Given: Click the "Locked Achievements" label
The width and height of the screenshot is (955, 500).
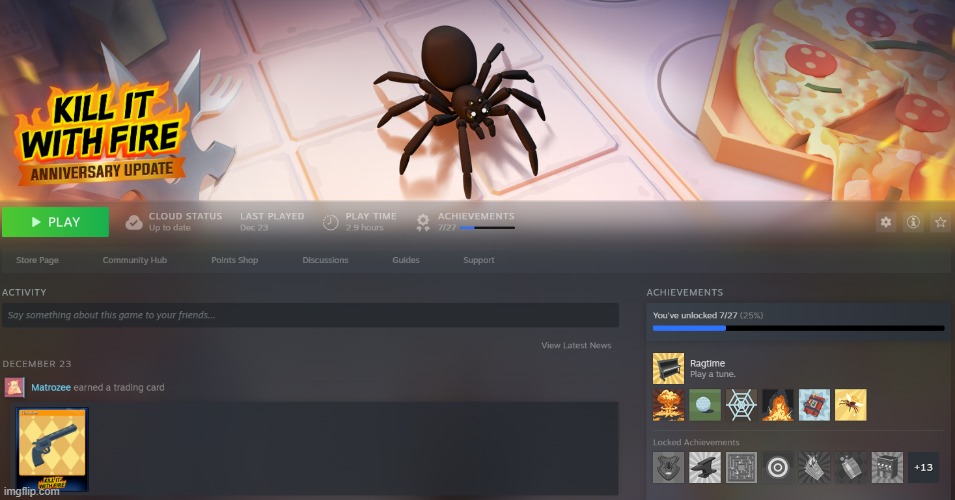Looking at the screenshot, I should (696, 443).
